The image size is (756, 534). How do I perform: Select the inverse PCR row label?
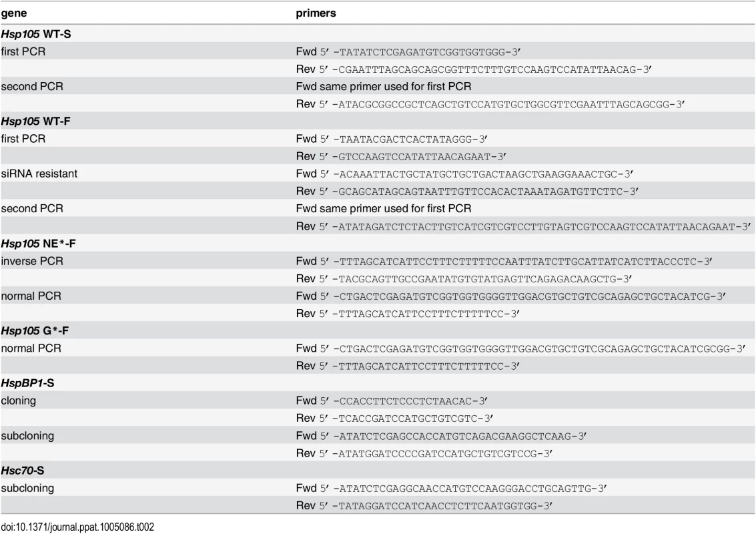[32, 261]
